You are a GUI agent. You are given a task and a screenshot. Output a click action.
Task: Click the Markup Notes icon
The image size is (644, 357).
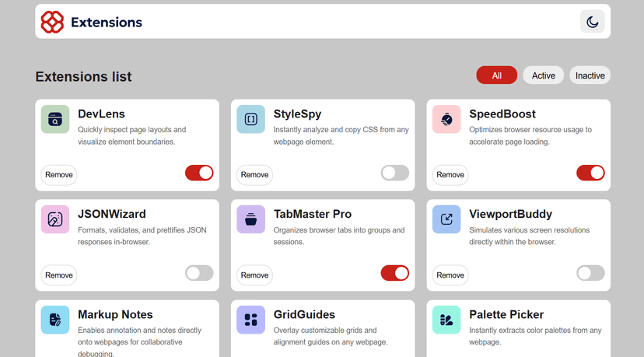pos(55,320)
